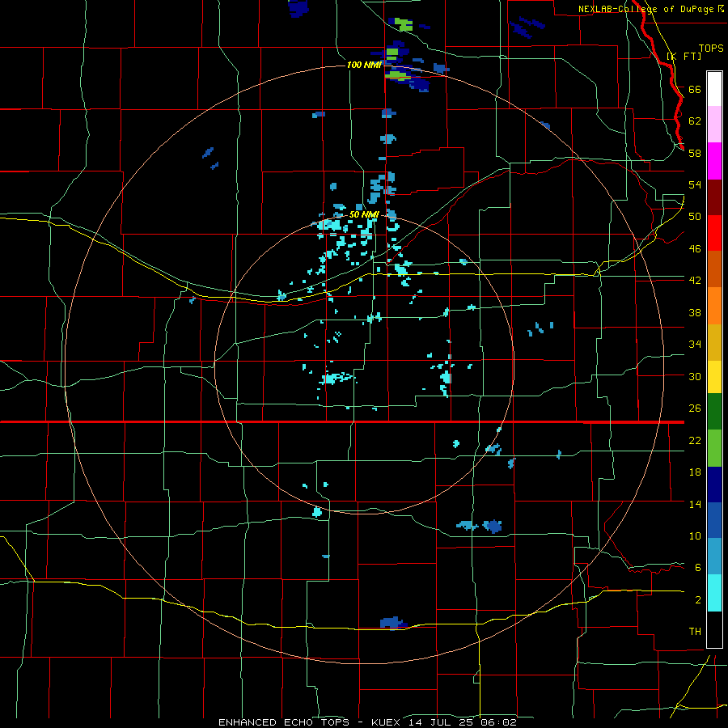Image resolution: width=728 pixels, height=728 pixels.
Task: Click the TOPS legend title
Action: pyautogui.click(x=711, y=49)
